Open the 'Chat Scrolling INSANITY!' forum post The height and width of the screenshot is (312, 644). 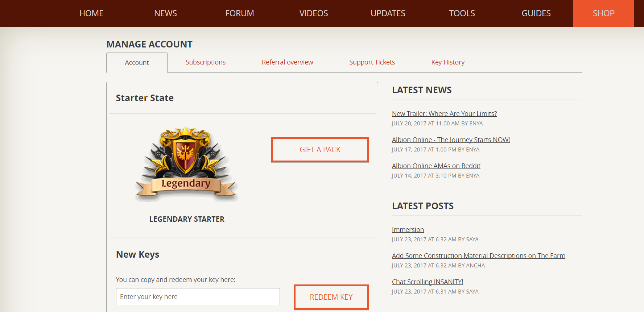click(x=428, y=282)
